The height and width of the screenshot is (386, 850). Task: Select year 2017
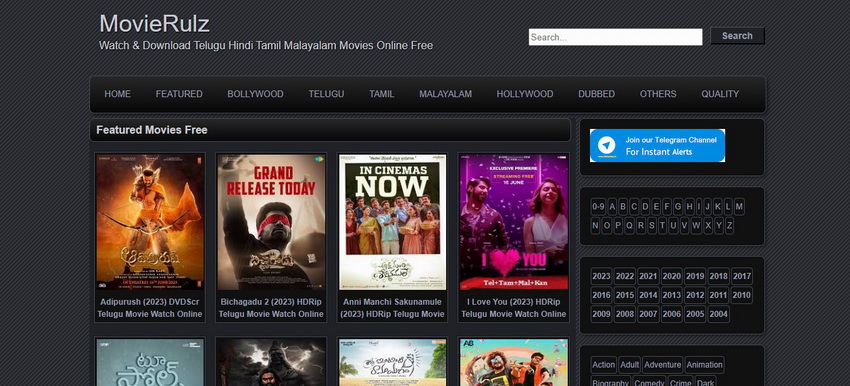pyautogui.click(x=742, y=276)
